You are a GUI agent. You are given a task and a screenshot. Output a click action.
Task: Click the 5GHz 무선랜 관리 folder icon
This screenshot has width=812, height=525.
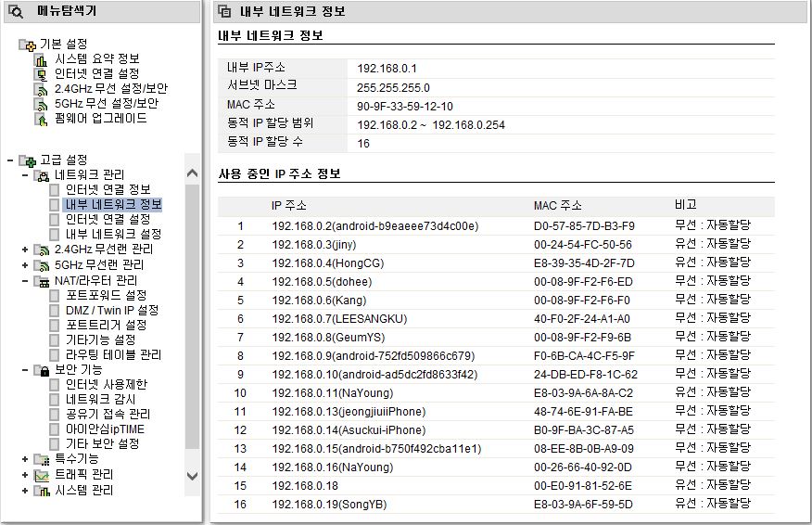click(x=42, y=265)
